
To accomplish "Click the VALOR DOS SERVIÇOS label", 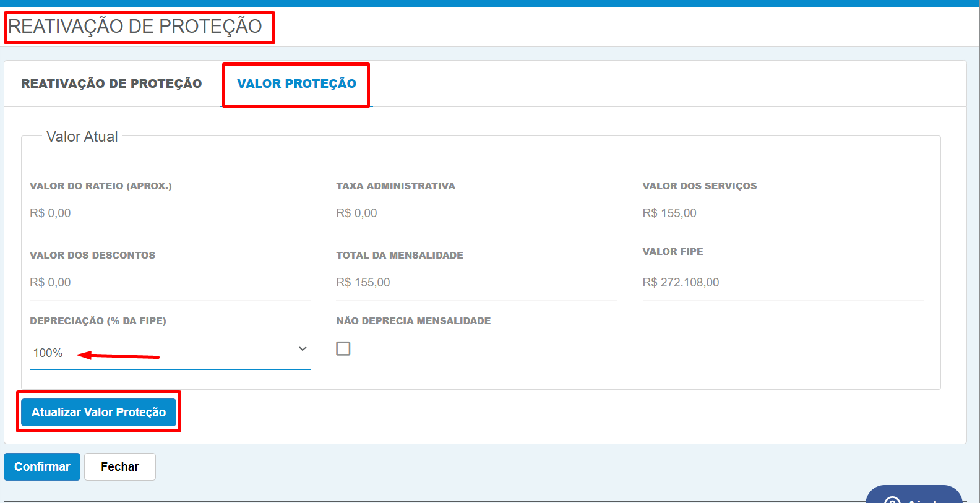I will point(700,186).
